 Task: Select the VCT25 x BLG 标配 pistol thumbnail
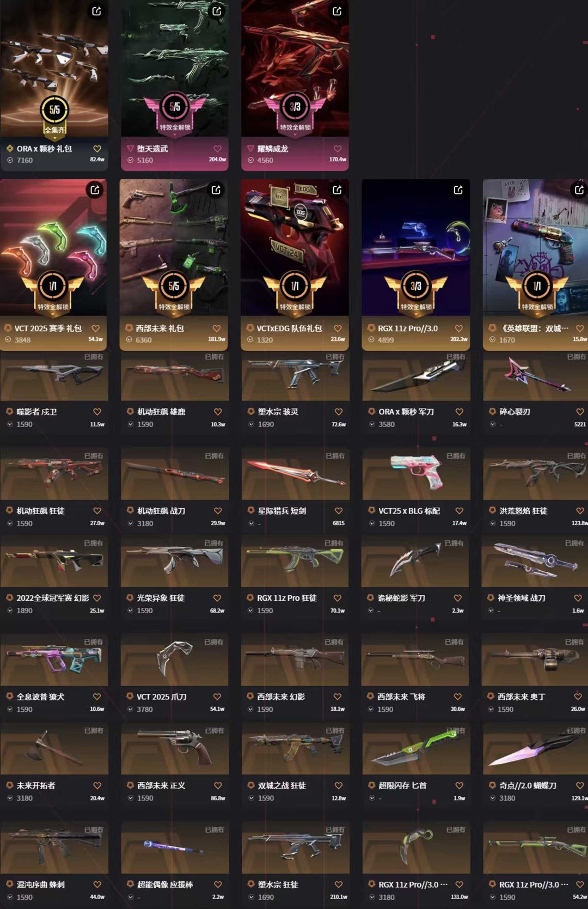[416, 473]
